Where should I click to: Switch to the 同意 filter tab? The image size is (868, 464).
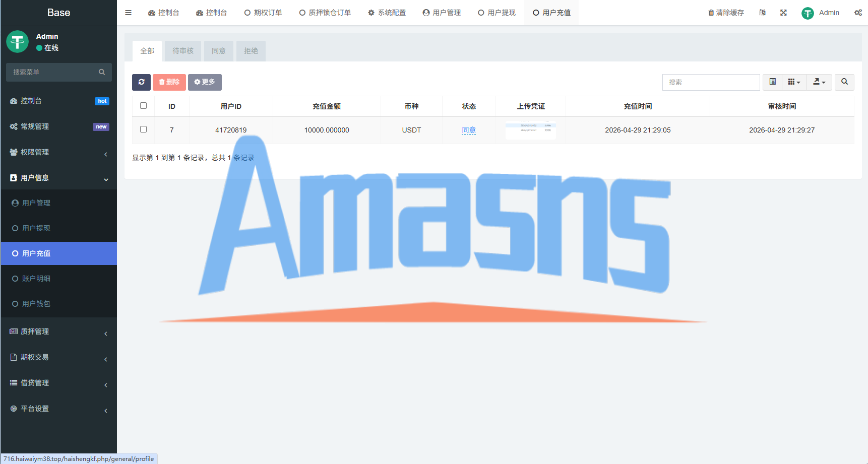click(x=219, y=51)
